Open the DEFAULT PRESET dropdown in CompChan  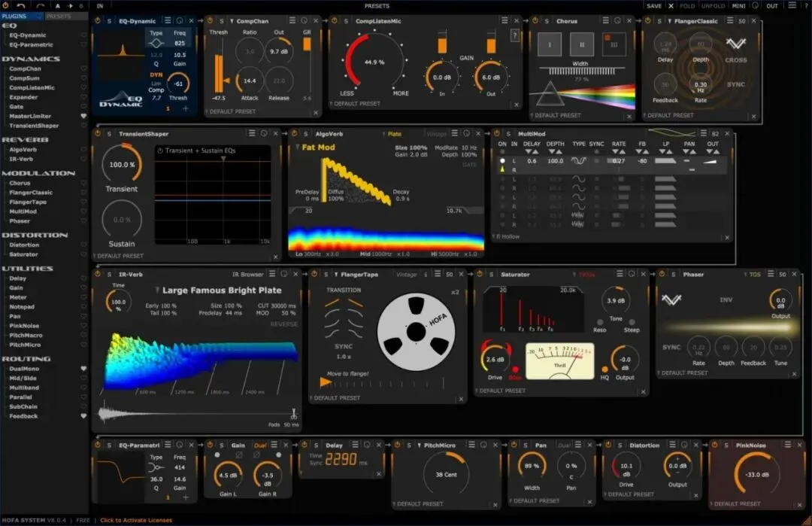230,111
